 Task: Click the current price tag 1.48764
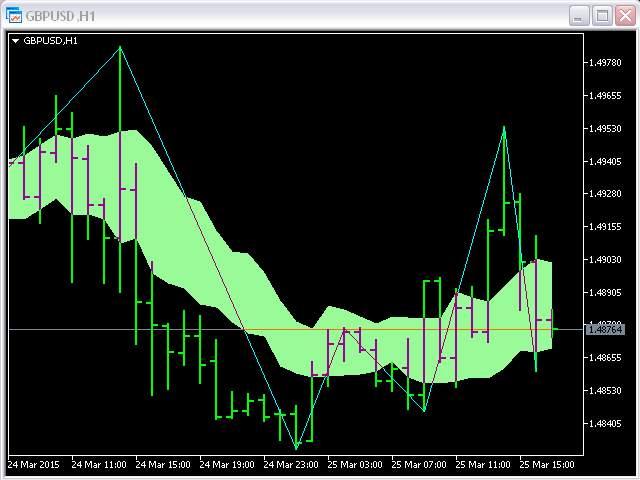tap(606, 328)
